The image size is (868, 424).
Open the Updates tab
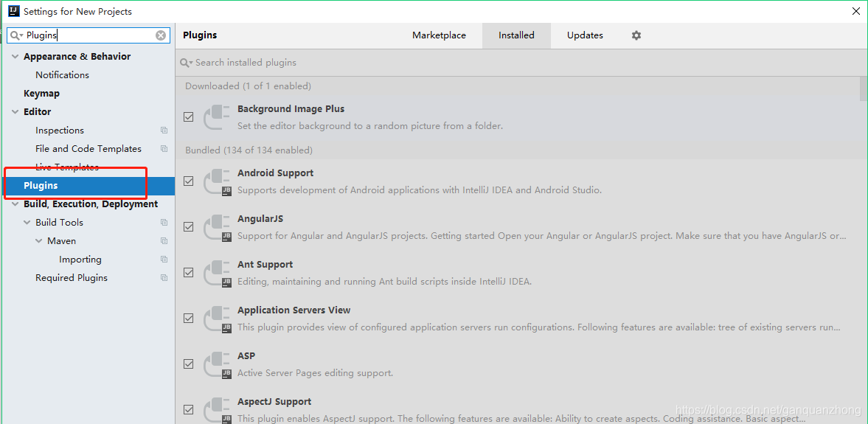coord(585,35)
